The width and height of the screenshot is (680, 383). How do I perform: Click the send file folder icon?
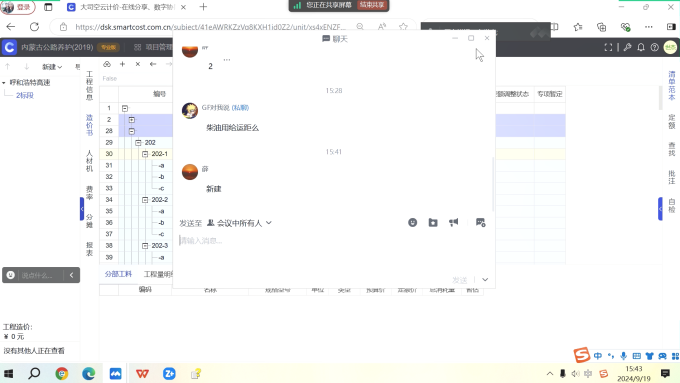[433, 223]
